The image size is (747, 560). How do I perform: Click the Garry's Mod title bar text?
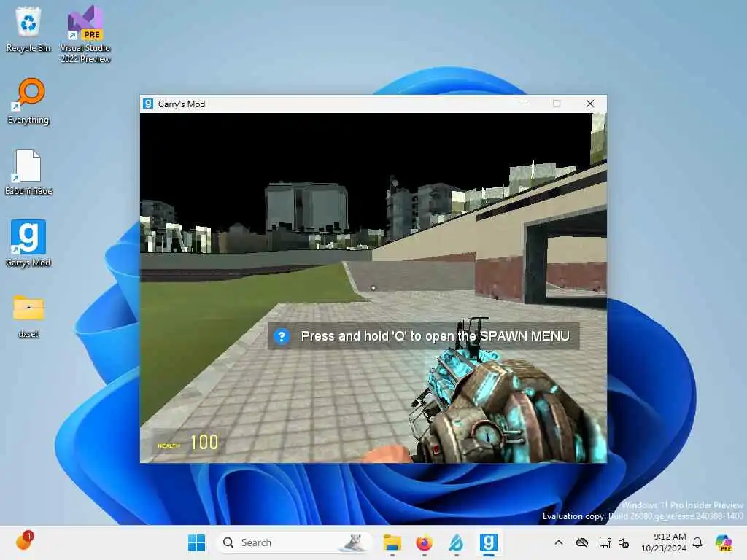pos(182,104)
